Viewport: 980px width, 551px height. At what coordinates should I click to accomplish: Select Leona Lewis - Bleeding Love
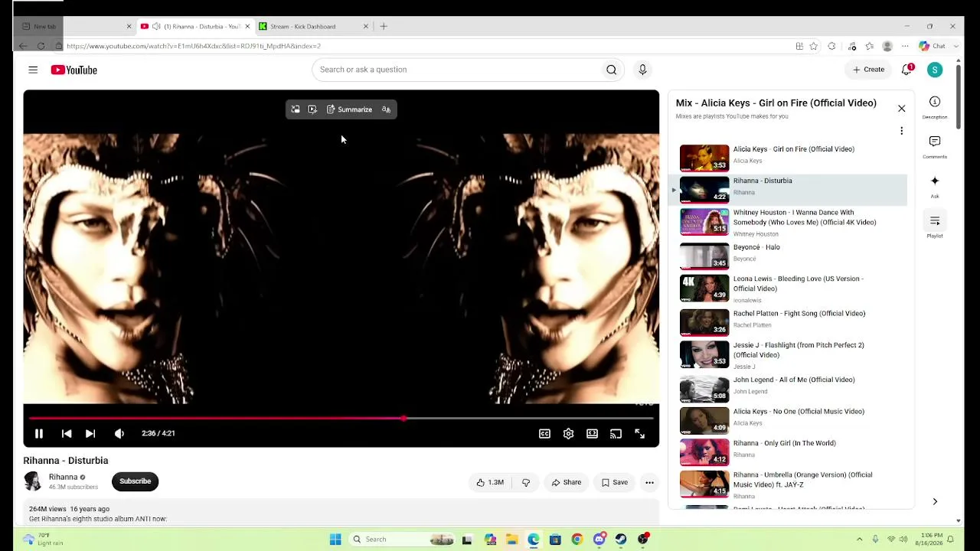tap(789, 289)
